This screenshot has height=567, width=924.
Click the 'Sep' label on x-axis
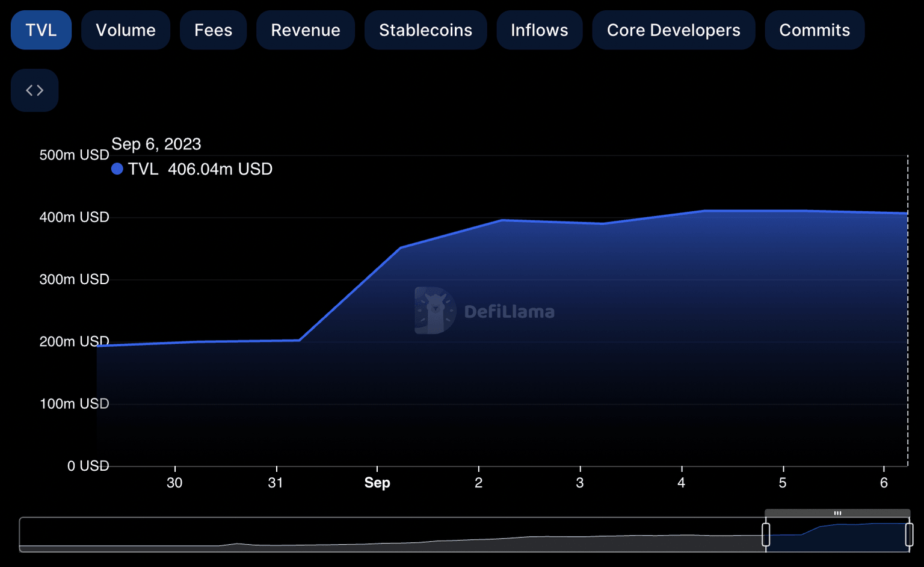377,483
